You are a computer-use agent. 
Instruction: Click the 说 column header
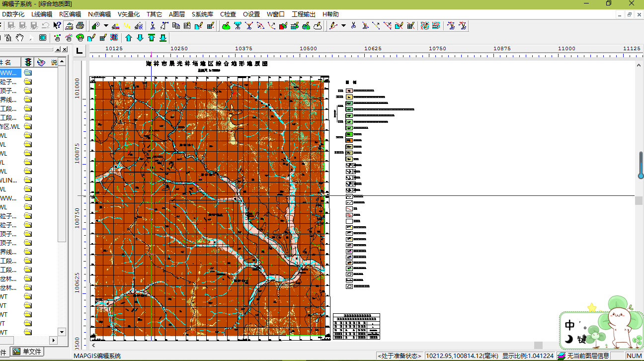(x=54, y=62)
